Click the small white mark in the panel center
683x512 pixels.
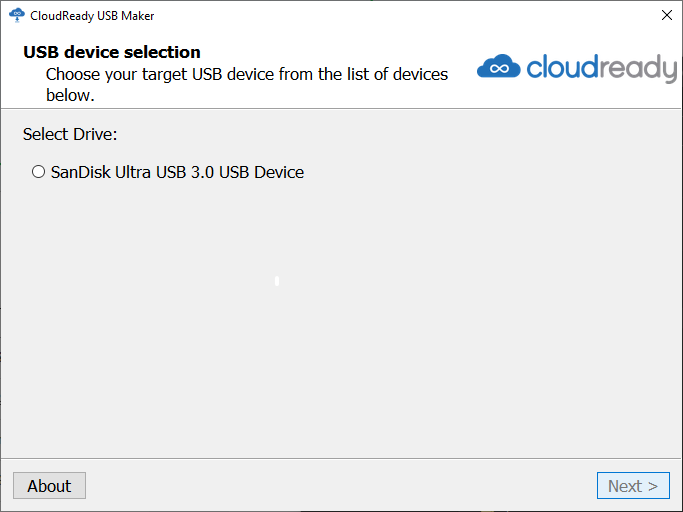point(277,281)
